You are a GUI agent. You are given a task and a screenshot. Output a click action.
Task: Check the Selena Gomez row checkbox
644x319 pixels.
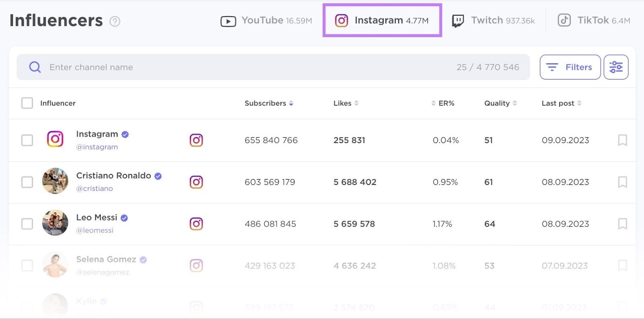(x=27, y=266)
